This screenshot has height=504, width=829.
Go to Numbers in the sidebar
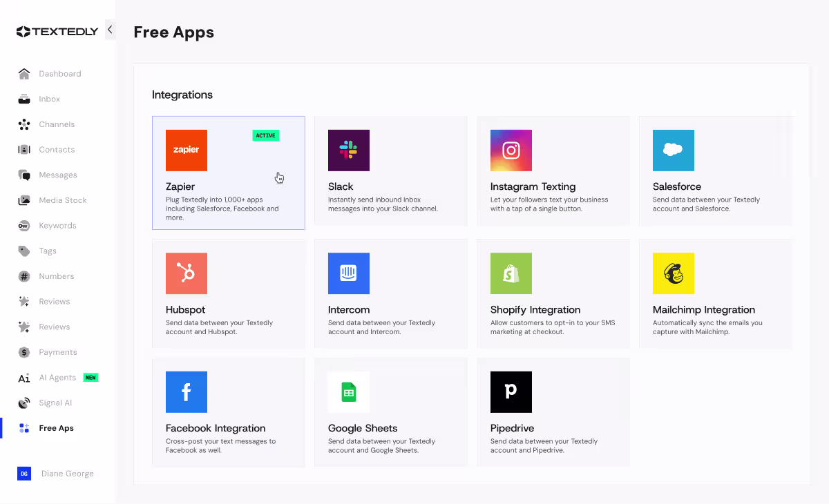[x=57, y=276]
